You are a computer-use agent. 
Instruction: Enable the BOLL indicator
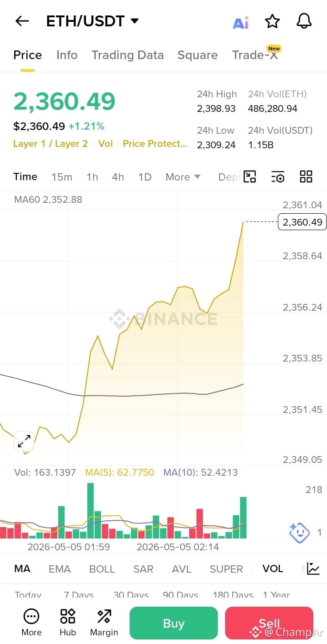click(x=102, y=569)
